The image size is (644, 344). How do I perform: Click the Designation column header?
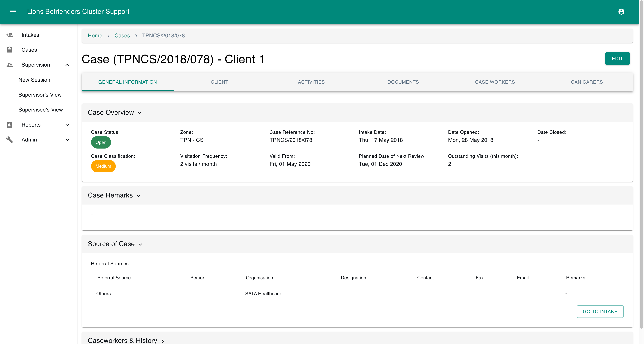click(353, 278)
